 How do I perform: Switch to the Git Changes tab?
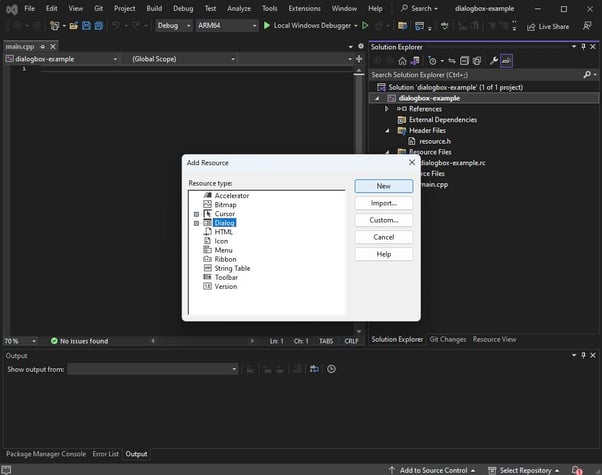(x=447, y=339)
